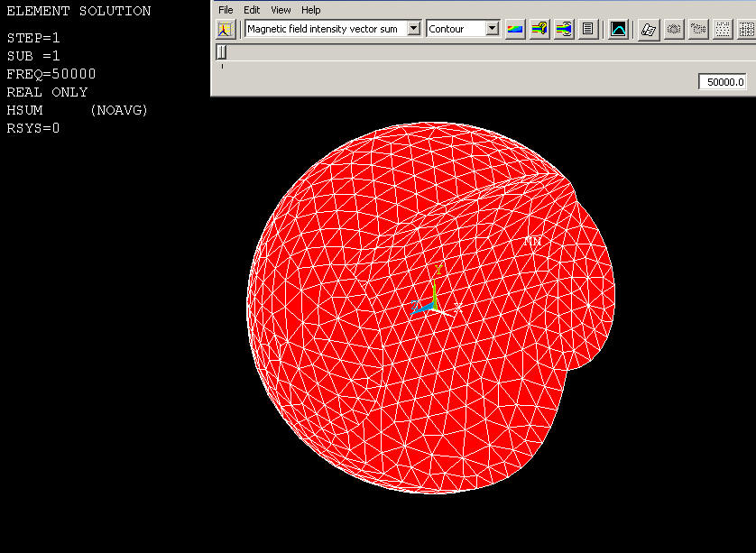This screenshot has height=553, width=756.
Task: Click the 50000.0 frequency input field
Action: tap(724, 82)
